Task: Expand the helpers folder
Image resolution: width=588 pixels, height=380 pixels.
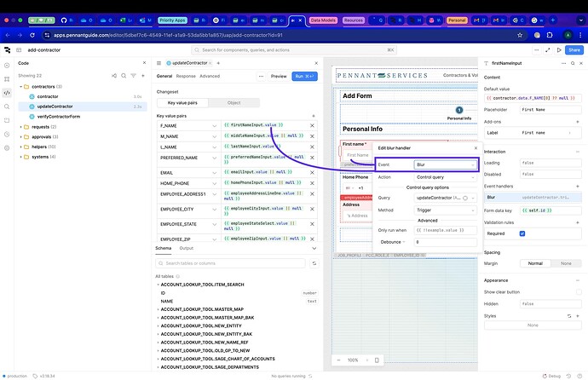Action: click(x=21, y=147)
